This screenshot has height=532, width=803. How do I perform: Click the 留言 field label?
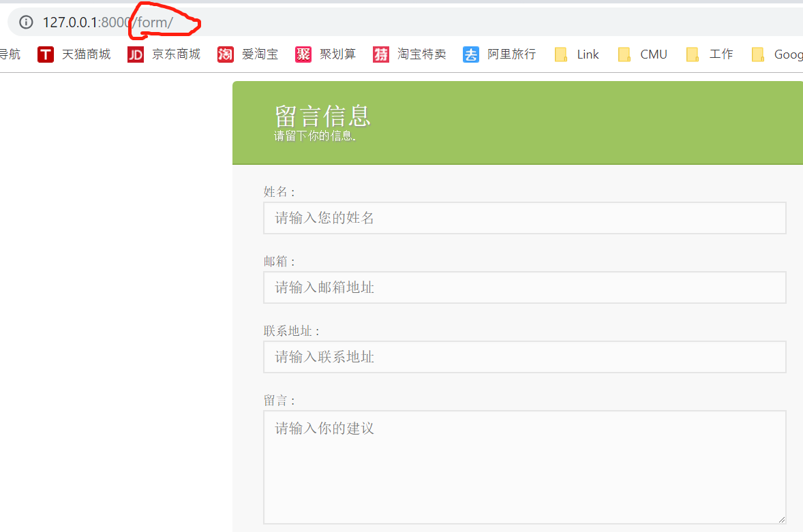point(279,401)
